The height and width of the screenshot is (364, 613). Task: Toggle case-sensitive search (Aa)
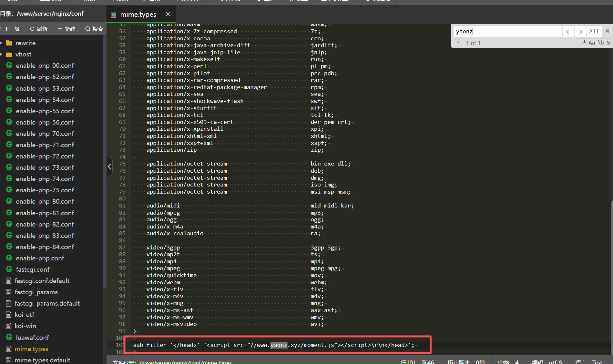click(592, 43)
